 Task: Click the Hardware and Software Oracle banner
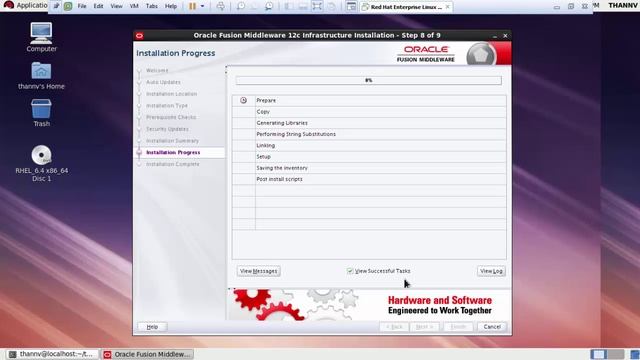tap(369, 304)
